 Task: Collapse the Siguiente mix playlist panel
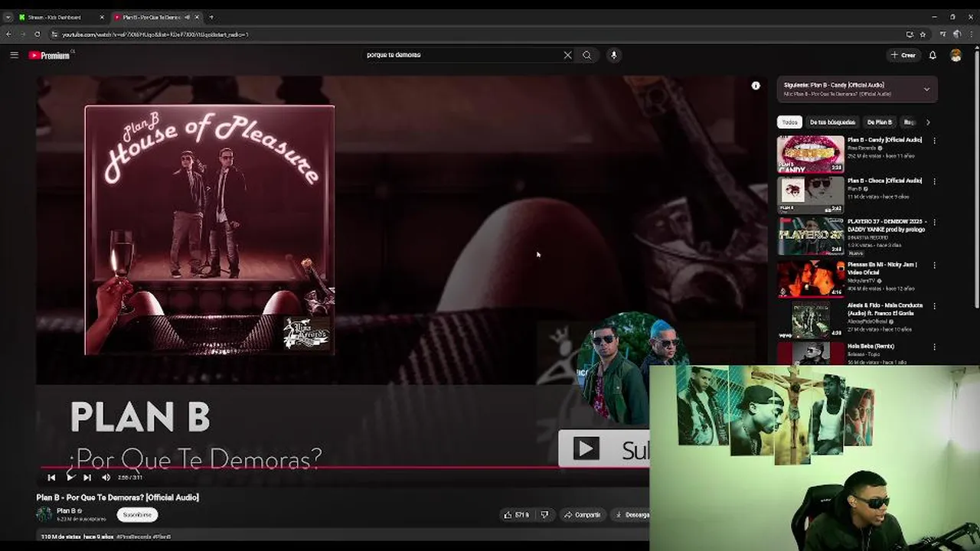pos(926,90)
